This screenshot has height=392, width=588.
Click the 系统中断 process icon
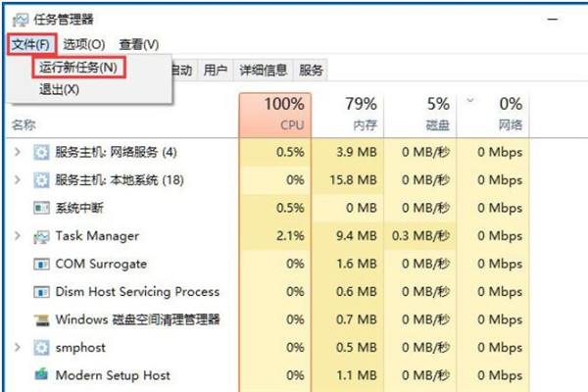tap(41, 208)
